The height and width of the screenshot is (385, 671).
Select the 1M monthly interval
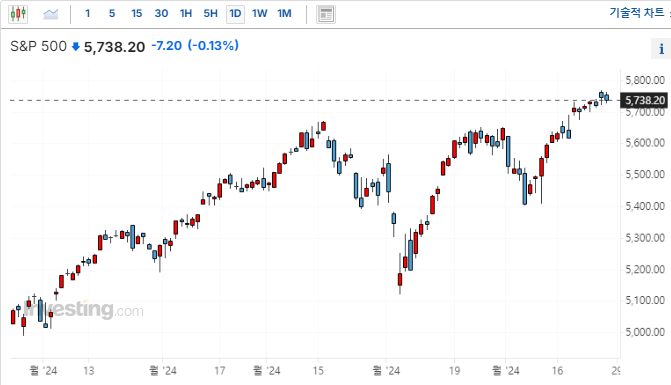click(285, 14)
